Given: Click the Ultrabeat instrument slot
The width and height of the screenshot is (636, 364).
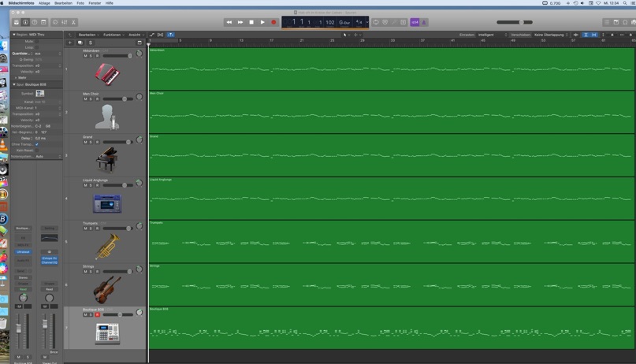Looking at the screenshot, I should 23,251.
